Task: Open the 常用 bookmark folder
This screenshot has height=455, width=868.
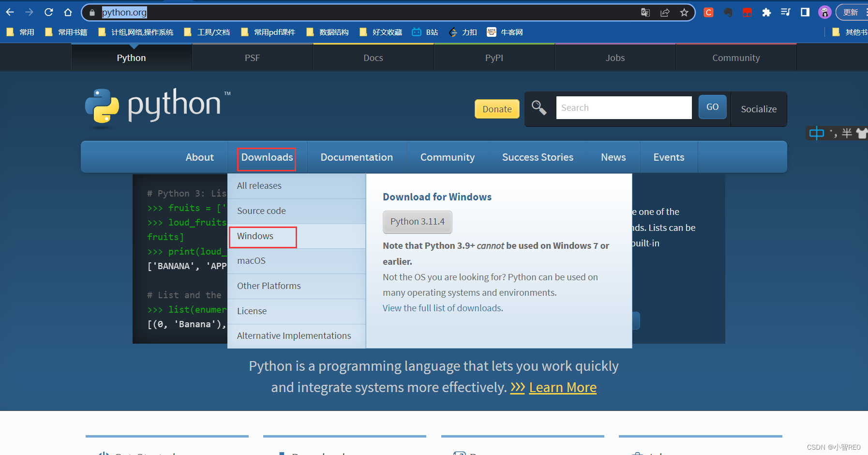Action: point(20,32)
